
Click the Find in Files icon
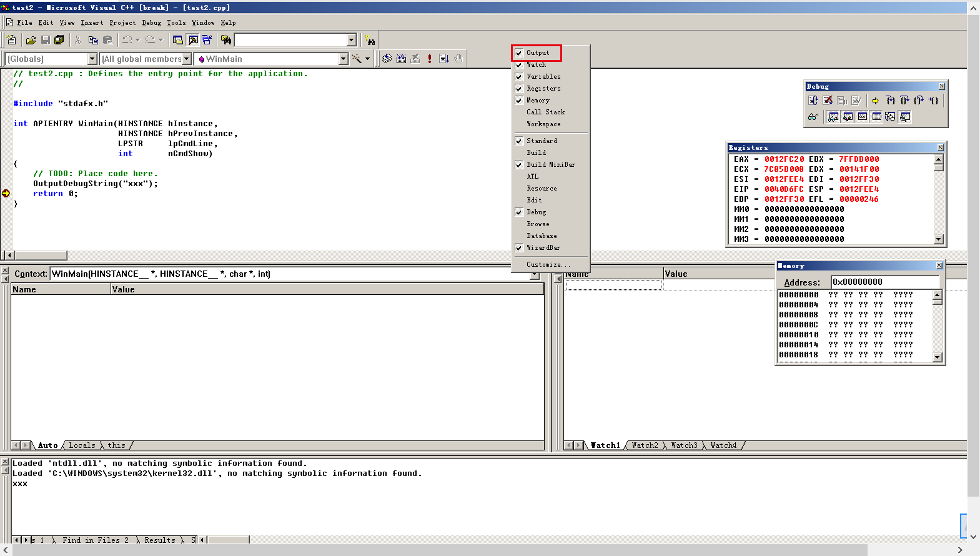coord(226,40)
